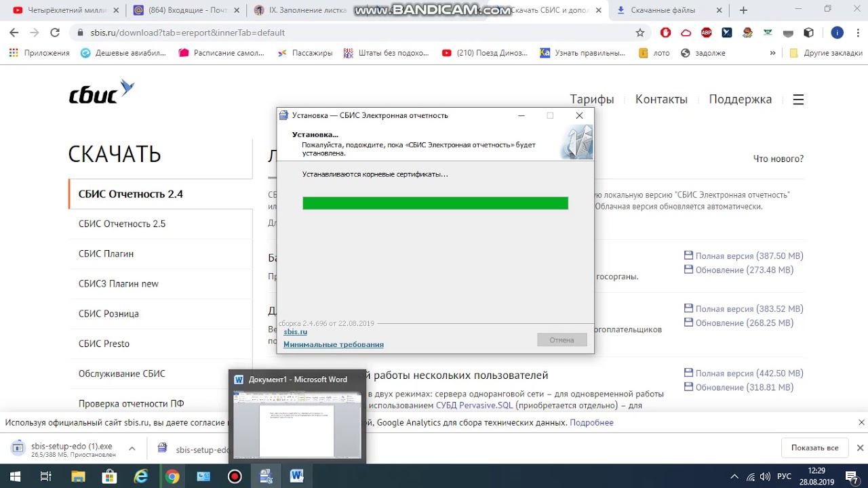Bookmark this page with the star icon
868x488 pixels.
(640, 33)
